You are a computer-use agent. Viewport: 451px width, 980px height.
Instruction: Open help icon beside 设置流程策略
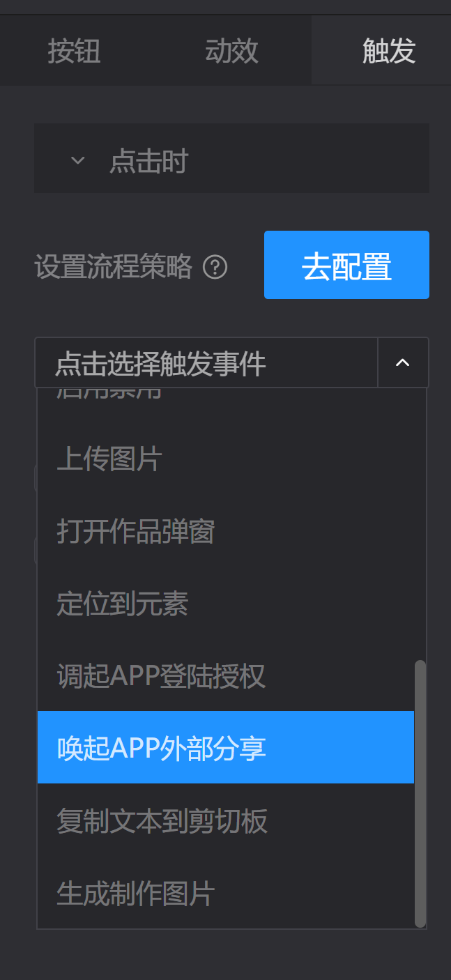coord(215,266)
